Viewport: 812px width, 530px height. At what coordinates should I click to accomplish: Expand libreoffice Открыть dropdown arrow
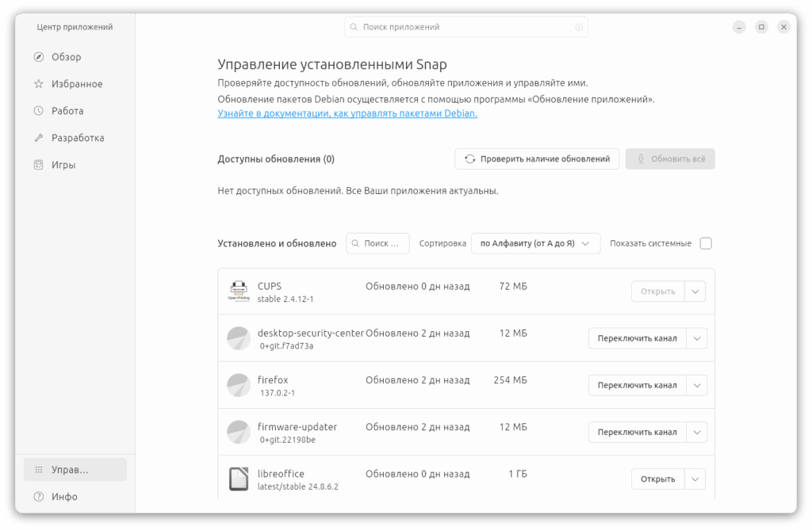695,479
